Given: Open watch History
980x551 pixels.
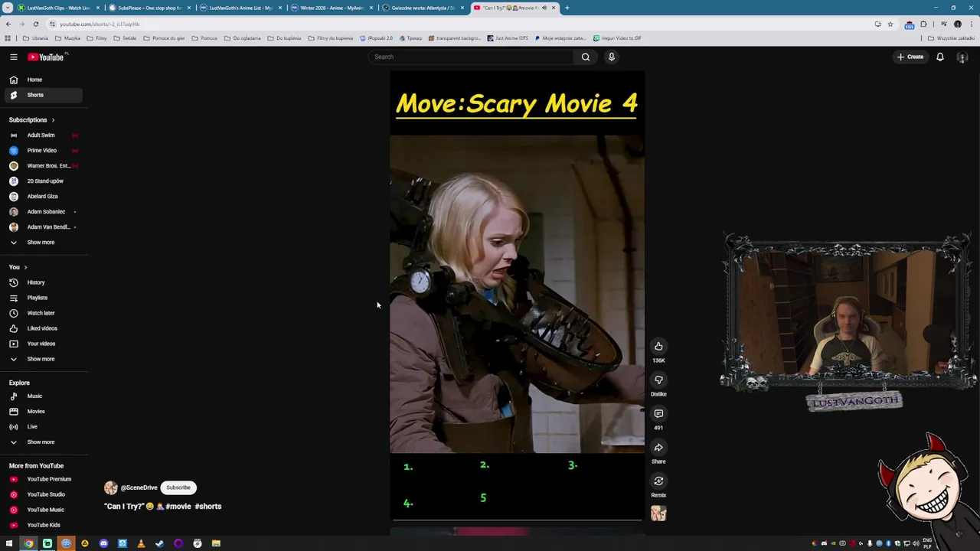Looking at the screenshot, I should point(42,282).
